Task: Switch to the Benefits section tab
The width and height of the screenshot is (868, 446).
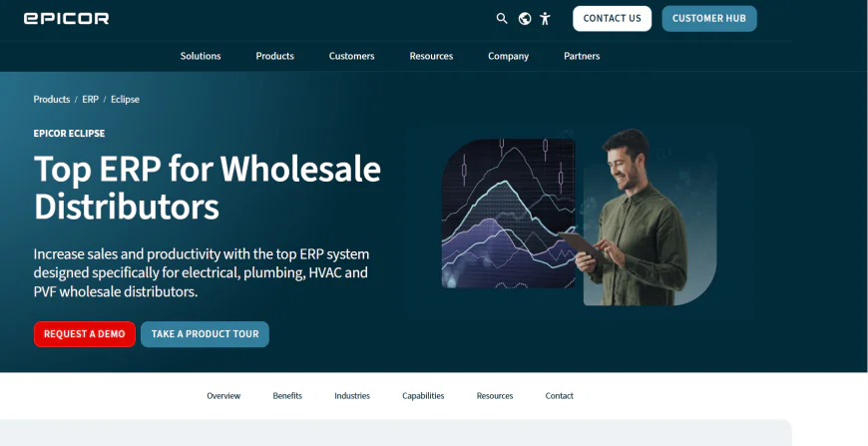Action: pos(287,396)
